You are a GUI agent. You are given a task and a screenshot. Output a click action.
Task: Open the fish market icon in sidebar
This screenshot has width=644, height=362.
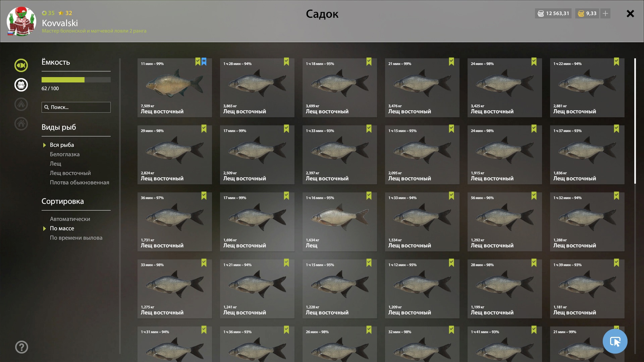(21, 85)
